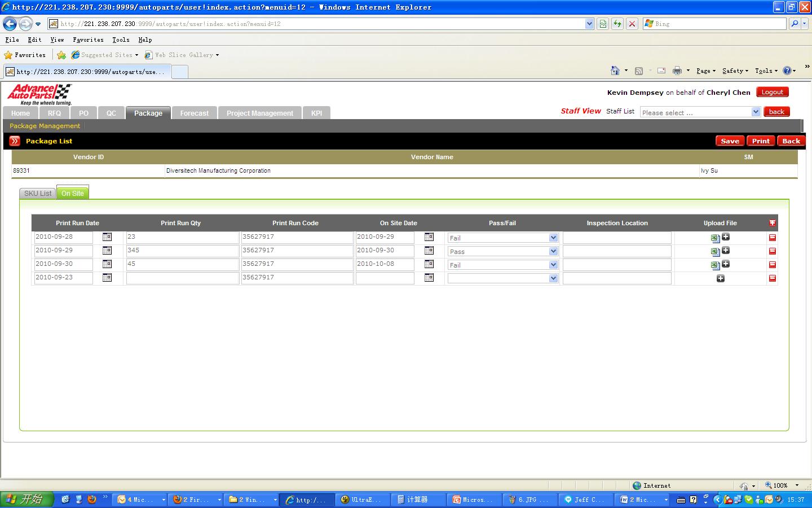Click the Logout button
Screen dimensions: 812x508
(772, 92)
